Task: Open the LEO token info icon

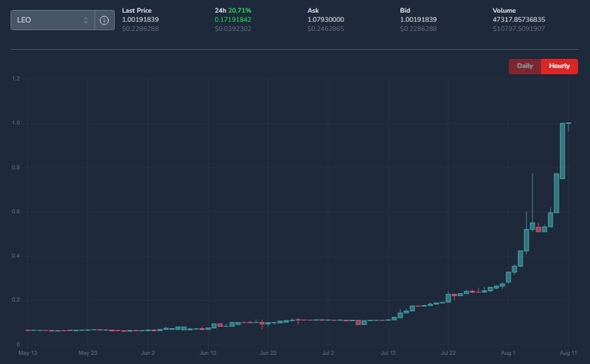Action: tap(104, 20)
